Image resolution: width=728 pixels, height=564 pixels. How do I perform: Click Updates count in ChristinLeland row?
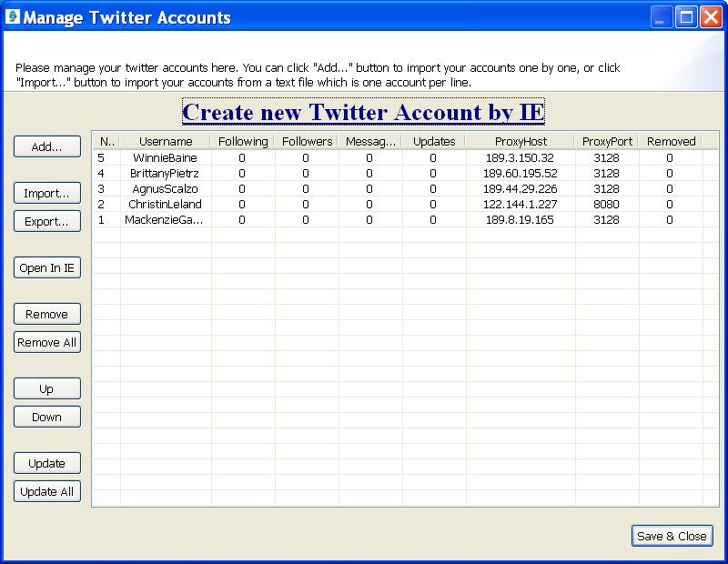click(x=433, y=205)
